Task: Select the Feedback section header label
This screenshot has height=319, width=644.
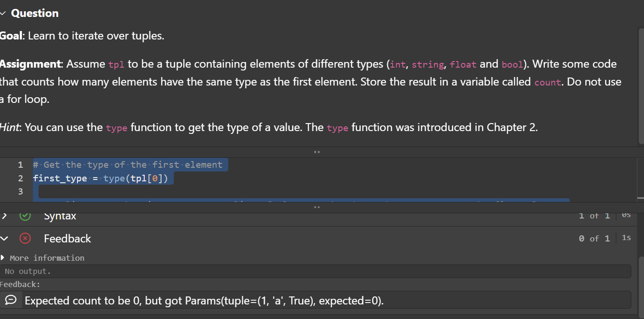Action: click(67, 238)
